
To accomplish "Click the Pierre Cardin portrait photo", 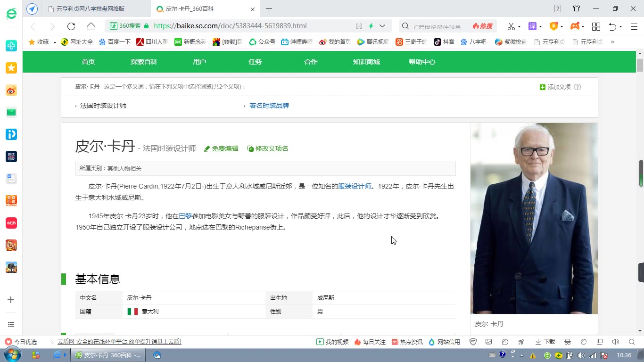I will 534,218.
